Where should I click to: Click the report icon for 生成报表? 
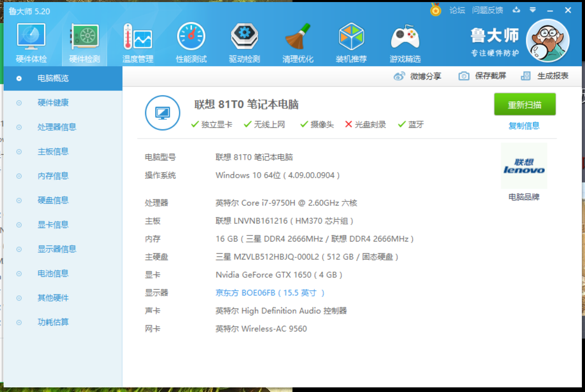(x=526, y=76)
